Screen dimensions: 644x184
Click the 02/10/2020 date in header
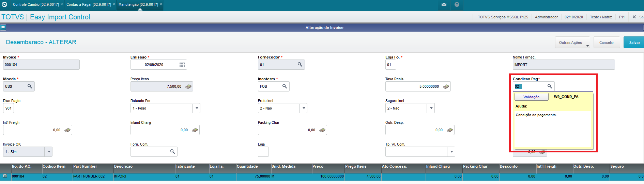(574, 17)
